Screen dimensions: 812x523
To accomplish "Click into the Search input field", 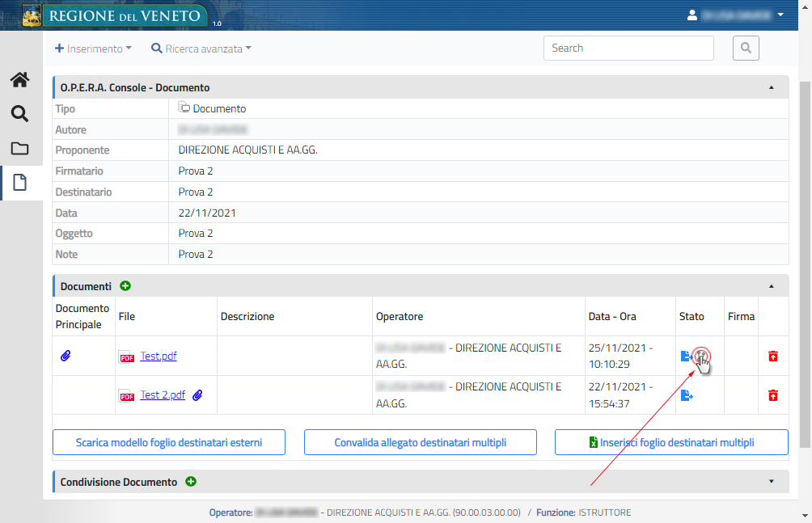I will pos(628,49).
